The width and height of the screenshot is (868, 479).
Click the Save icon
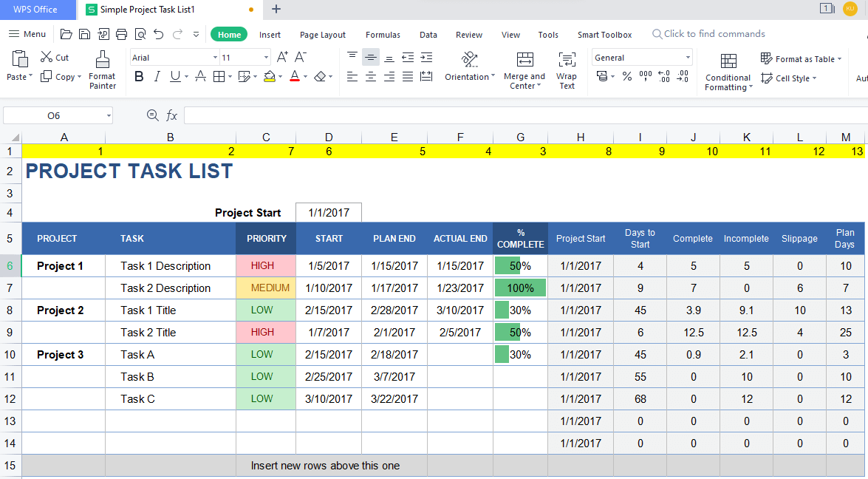pyautogui.click(x=85, y=34)
